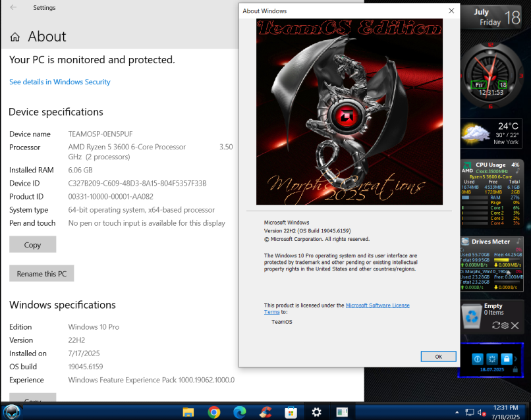The image size is (531, 420).
Task: Click 18.07.2025 date in shutdown gadget
Action: (x=492, y=369)
